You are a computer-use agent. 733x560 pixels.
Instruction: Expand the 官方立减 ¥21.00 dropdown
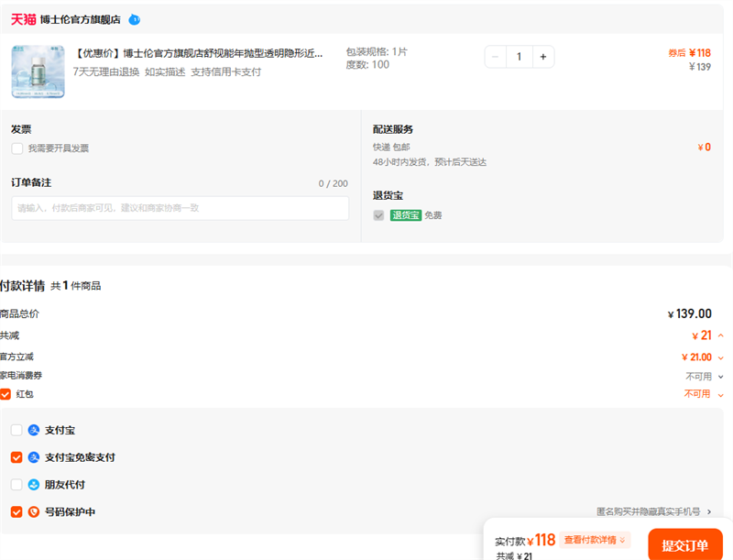coord(720,357)
